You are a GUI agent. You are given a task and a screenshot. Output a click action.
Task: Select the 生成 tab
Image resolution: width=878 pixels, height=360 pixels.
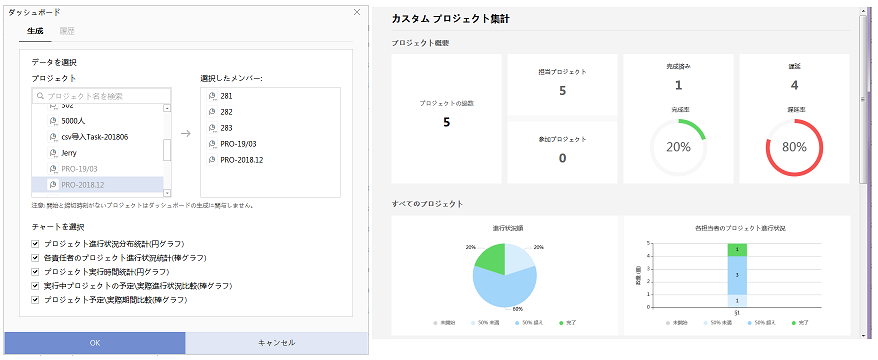pyautogui.click(x=35, y=31)
